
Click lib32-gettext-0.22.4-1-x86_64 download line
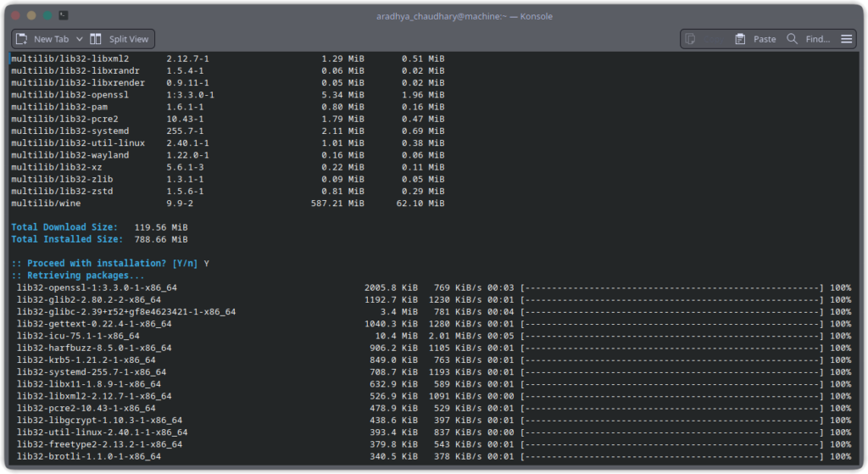[x=434, y=324]
